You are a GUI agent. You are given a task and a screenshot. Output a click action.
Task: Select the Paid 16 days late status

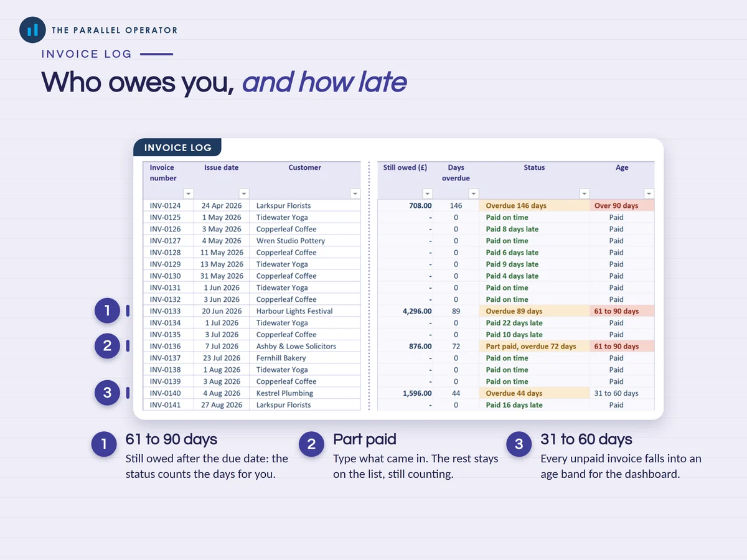click(514, 405)
